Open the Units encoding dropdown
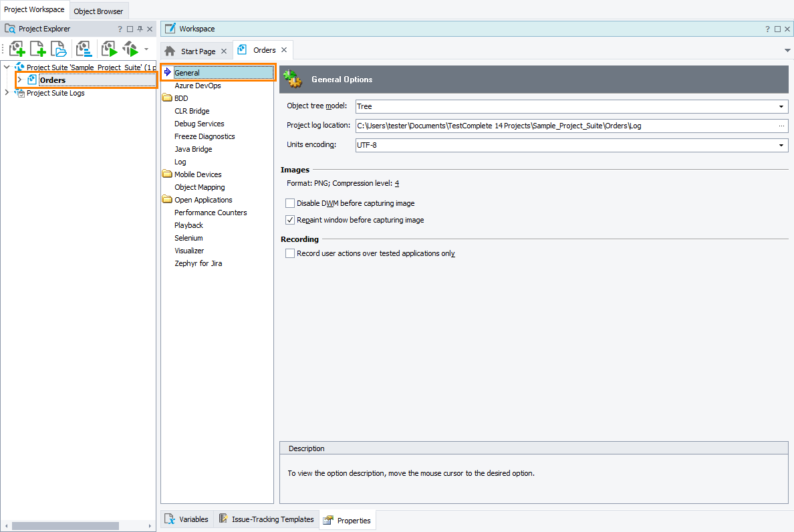Viewport: 794px width, 532px height. tap(781, 145)
